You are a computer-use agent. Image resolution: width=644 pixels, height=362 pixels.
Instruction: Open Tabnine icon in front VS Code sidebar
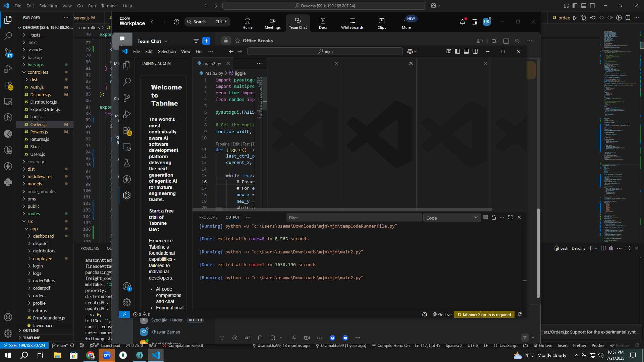[127, 195]
